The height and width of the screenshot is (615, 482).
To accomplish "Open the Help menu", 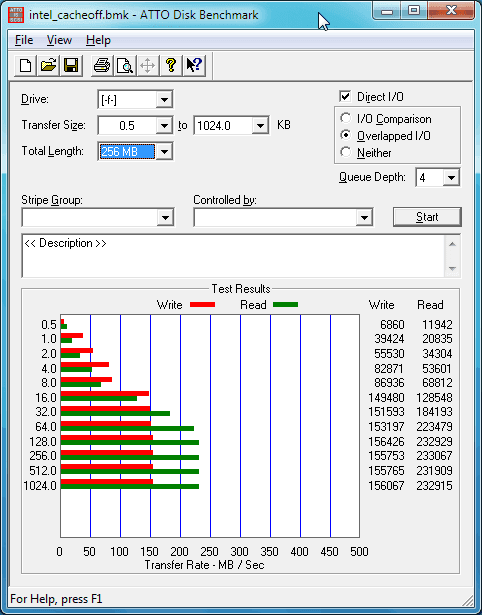I will 98,40.
